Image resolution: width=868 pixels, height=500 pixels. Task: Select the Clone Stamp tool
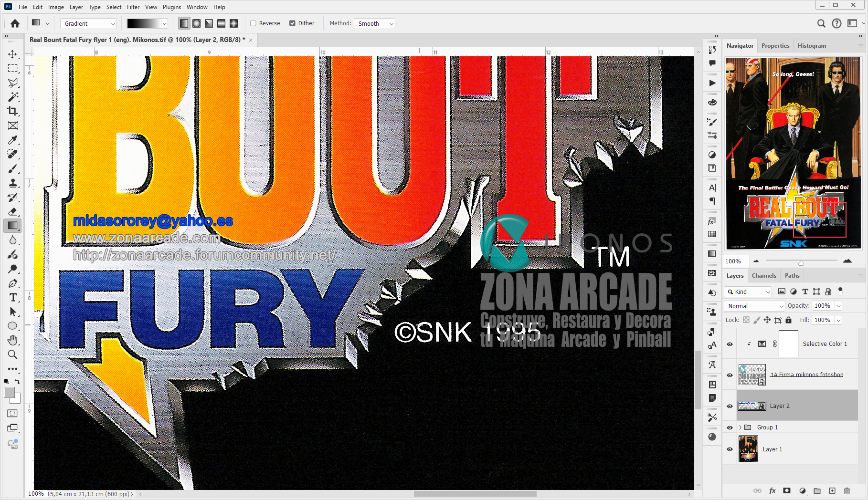(13, 183)
